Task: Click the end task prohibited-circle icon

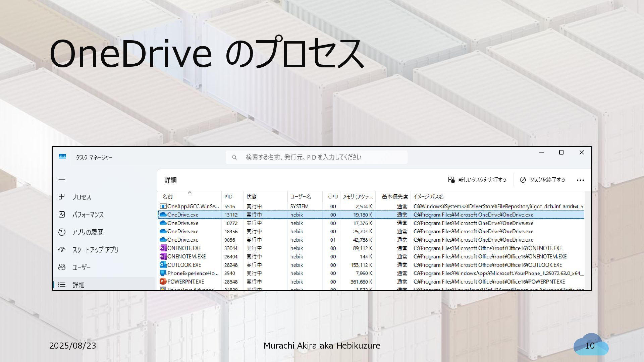Action: point(523,180)
